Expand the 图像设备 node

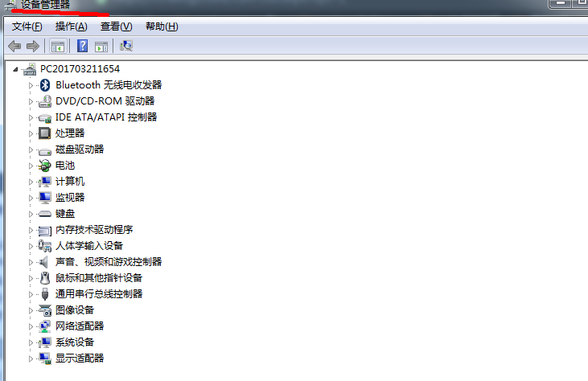31,310
